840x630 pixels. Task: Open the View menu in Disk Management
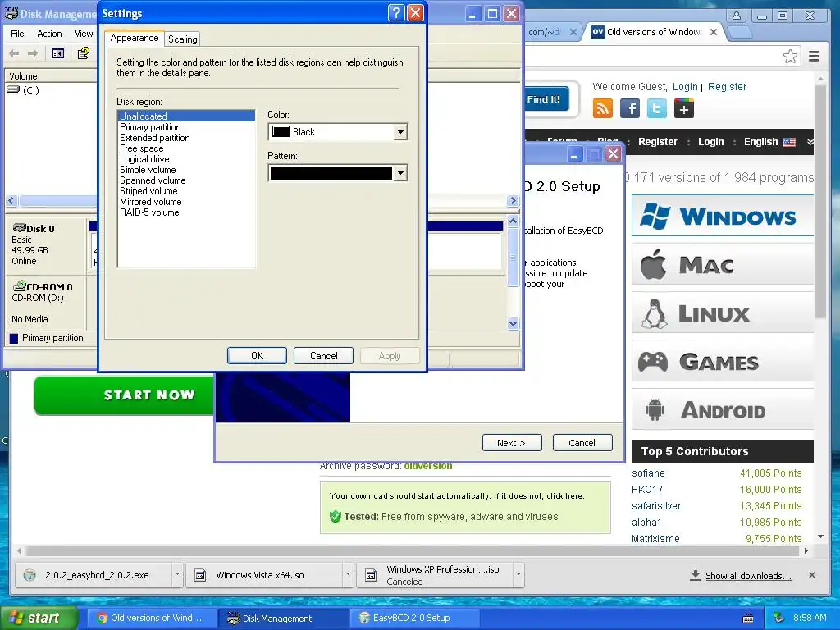(x=84, y=34)
